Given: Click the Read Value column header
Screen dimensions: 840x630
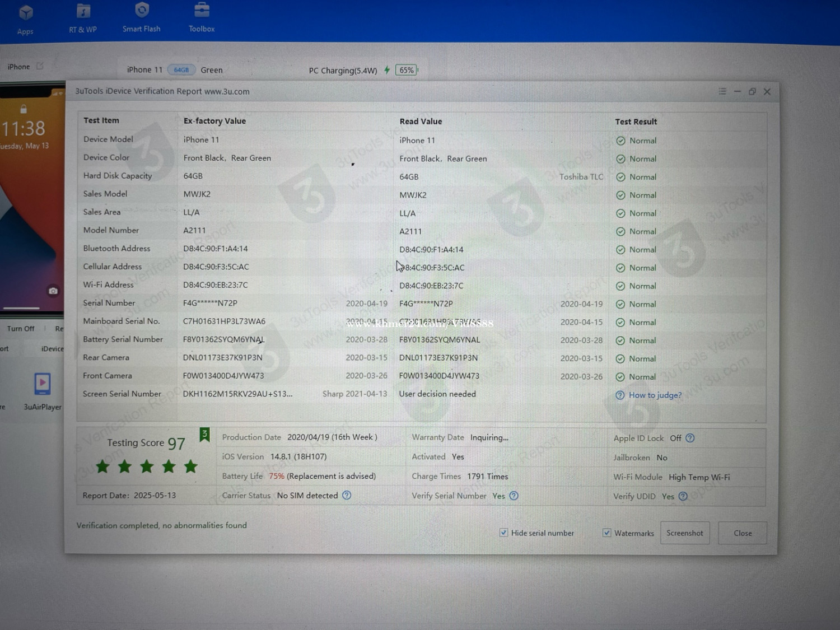Looking at the screenshot, I should pos(421,122).
